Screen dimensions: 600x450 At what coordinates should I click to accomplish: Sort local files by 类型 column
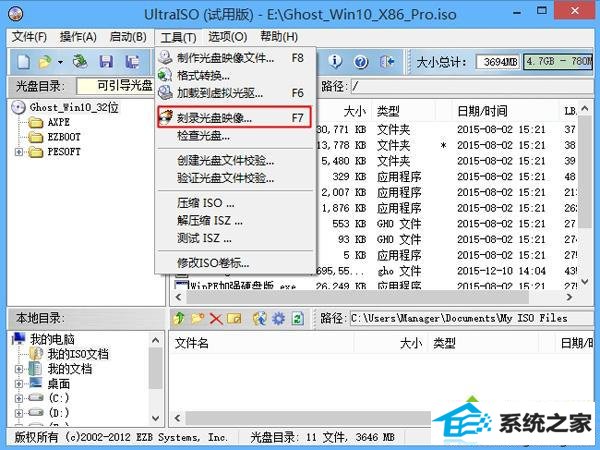484,343
